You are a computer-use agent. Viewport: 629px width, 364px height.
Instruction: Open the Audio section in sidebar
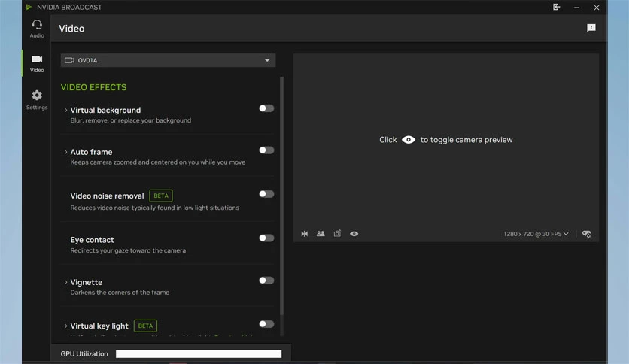point(37,29)
